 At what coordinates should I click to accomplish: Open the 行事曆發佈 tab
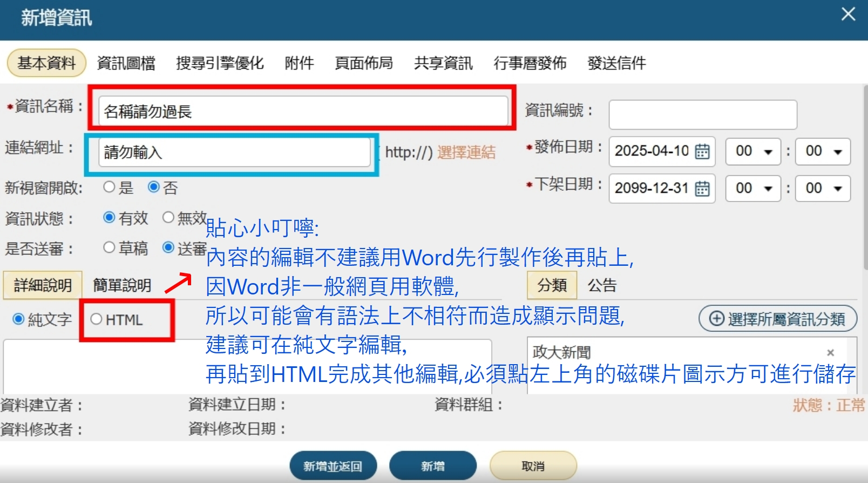(x=530, y=63)
